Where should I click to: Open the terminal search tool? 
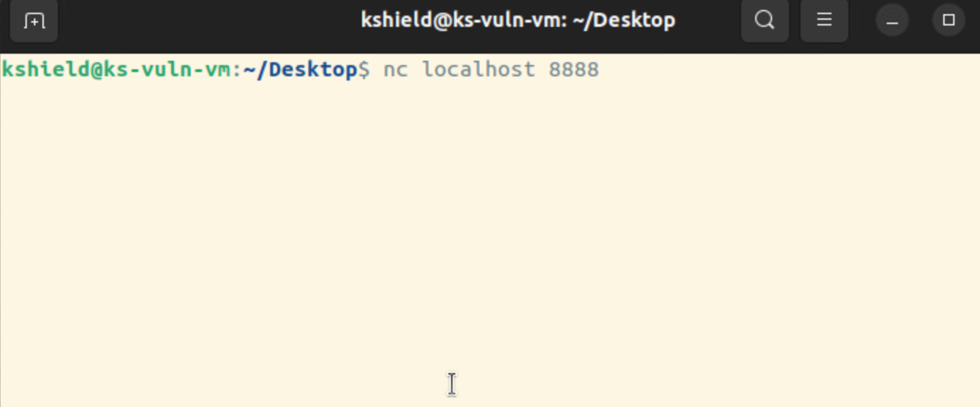(x=764, y=20)
